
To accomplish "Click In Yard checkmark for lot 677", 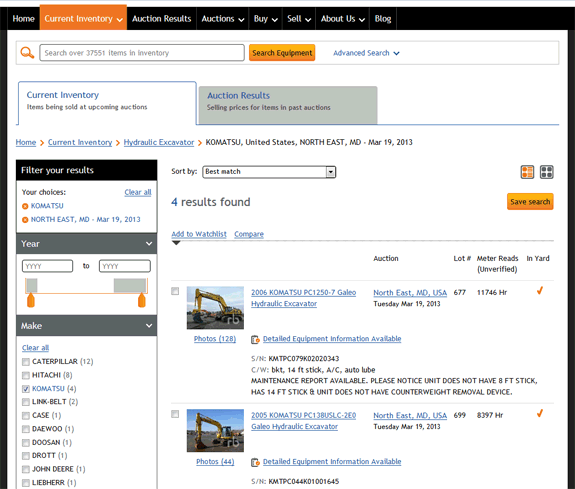I will (540, 291).
